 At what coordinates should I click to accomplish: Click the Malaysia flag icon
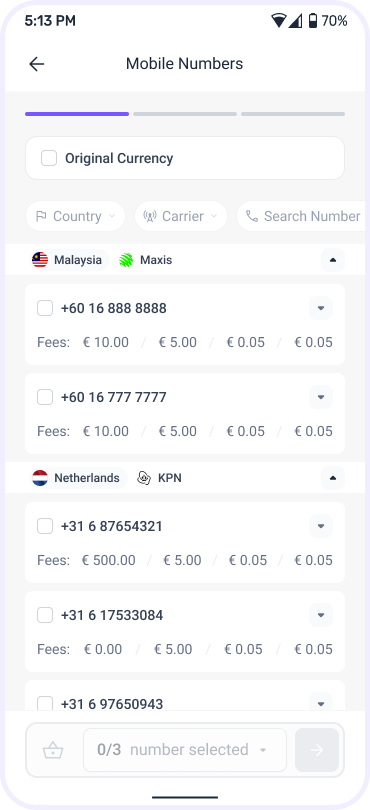40,260
